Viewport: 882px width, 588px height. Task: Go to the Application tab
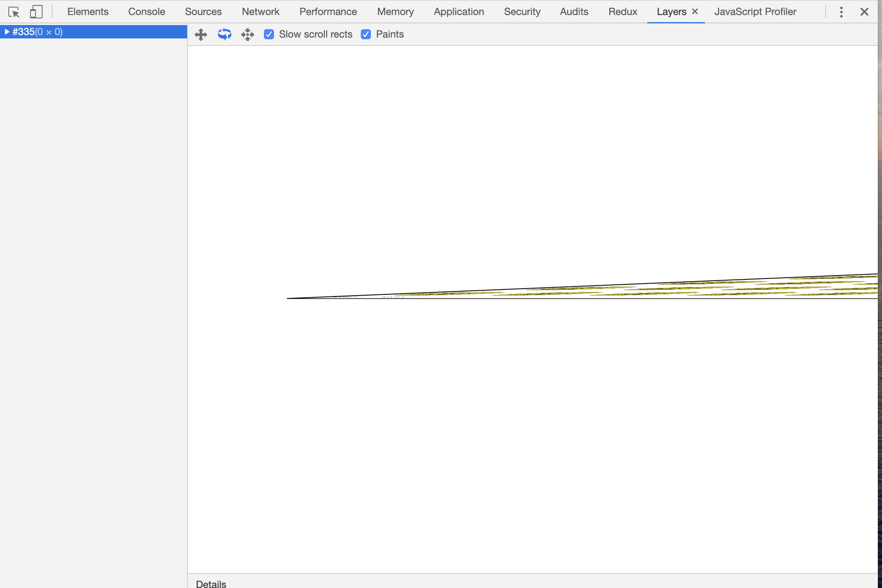[x=459, y=12]
